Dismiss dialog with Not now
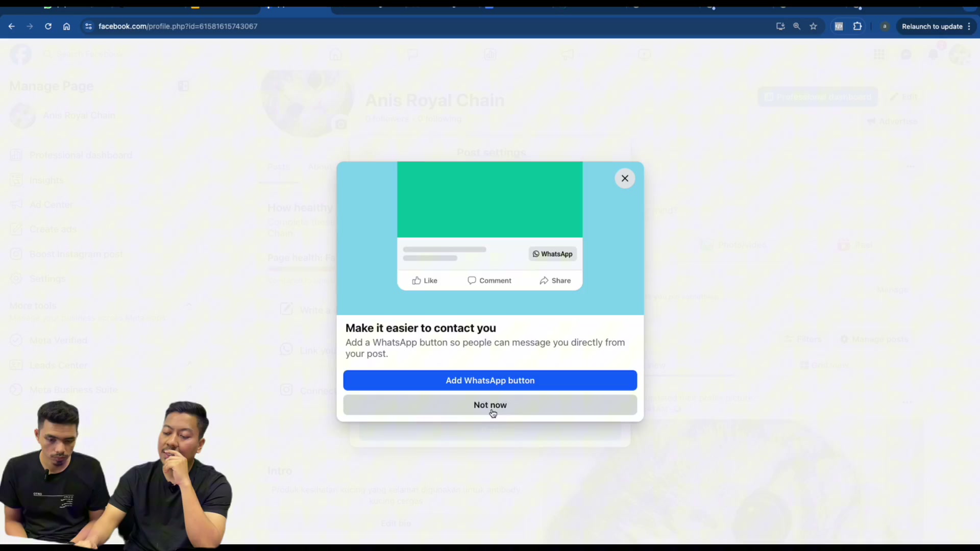 [x=490, y=405]
